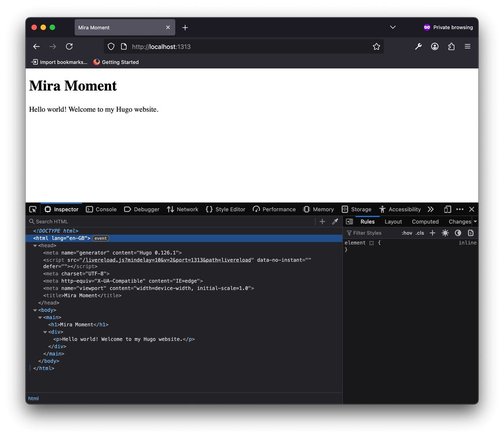Click the html breadcrumb
The image size is (504, 438).
(x=33, y=399)
